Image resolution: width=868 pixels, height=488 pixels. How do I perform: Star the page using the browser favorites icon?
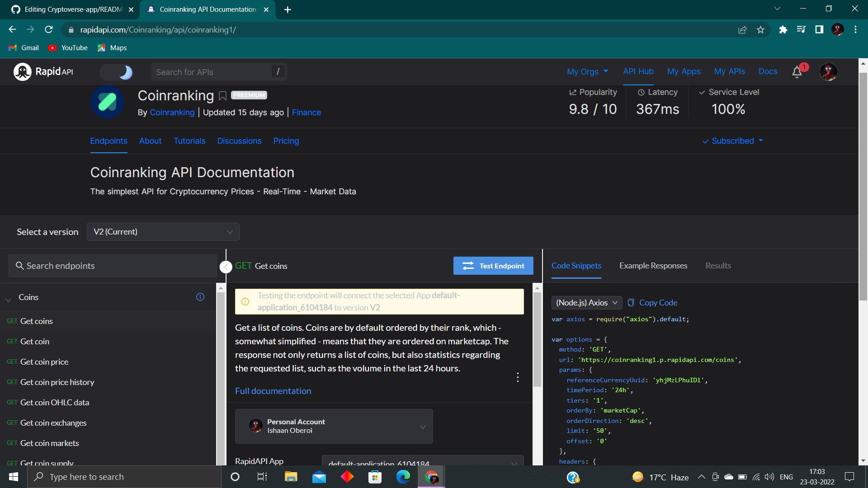coord(761,29)
